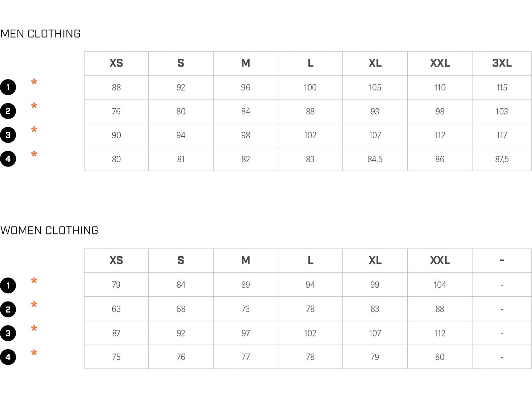Image resolution: width=532 pixels, height=399 pixels.
Task: Click the number 3 badge under Women Clothing
Action: (x=8, y=333)
